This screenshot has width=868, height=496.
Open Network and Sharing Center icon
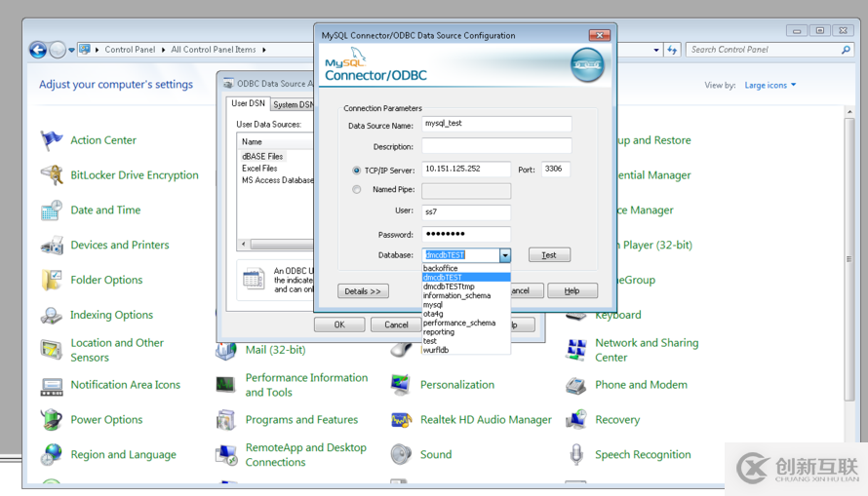[x=576, y=350]
